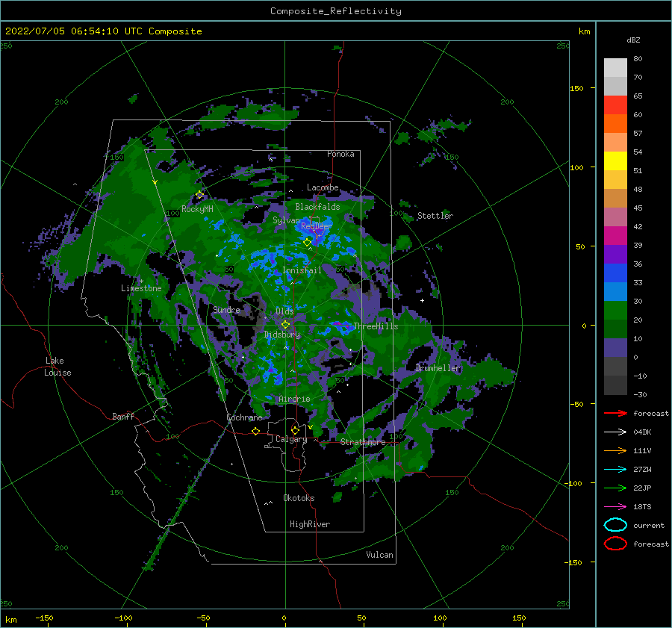672x628 pixels.
Task: Click the Airdrie city label
Action: [294, 399]
